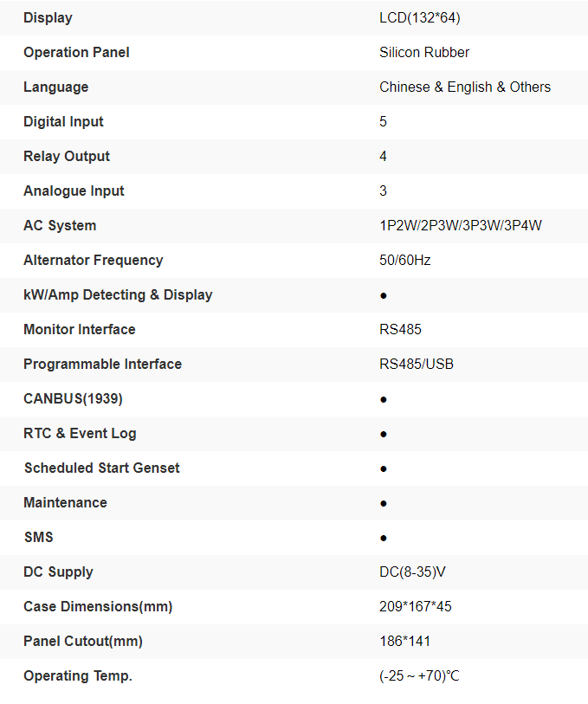588x704 pixels.
Task: Click the bullet dot beside CANBUS(1939)
Action: click(x=384, y=399)
